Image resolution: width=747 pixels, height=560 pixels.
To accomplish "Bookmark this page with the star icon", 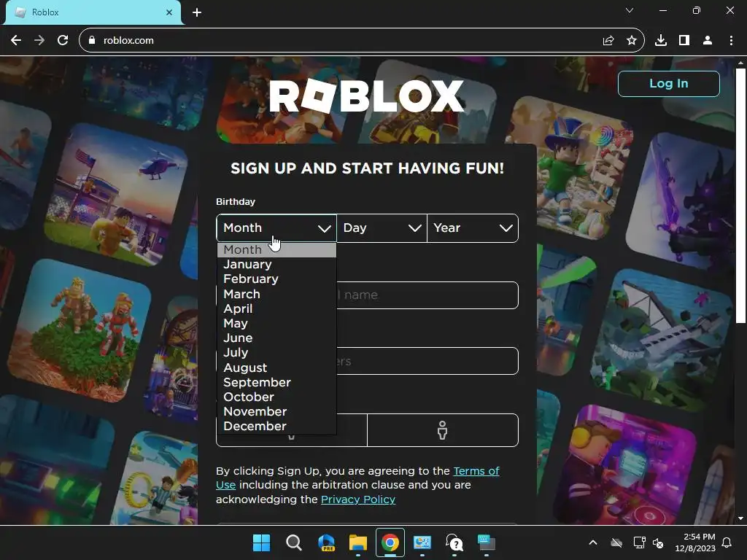I will pyautogui.click(x=632, y=41).
